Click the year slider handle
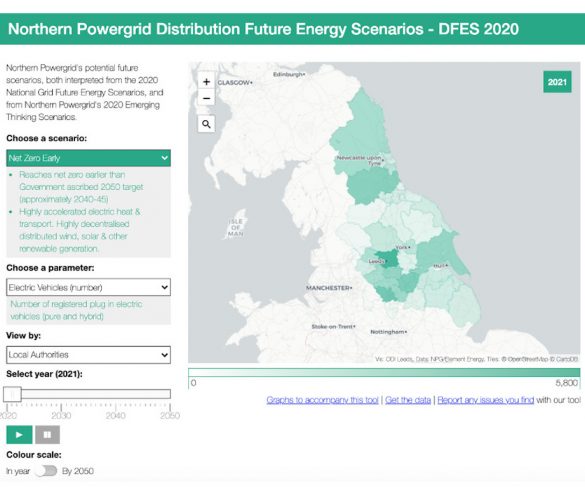 point(12,394)
